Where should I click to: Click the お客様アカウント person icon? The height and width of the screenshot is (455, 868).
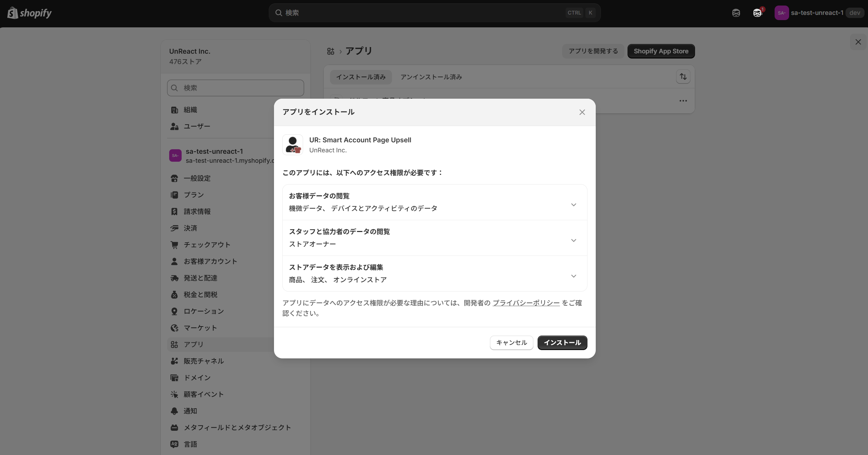click(174, 261)
